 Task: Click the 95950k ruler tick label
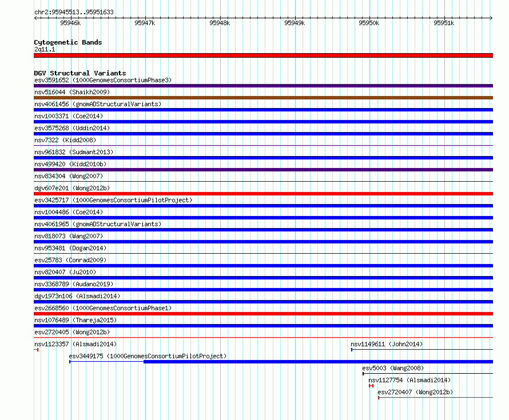tap(369, 23)
